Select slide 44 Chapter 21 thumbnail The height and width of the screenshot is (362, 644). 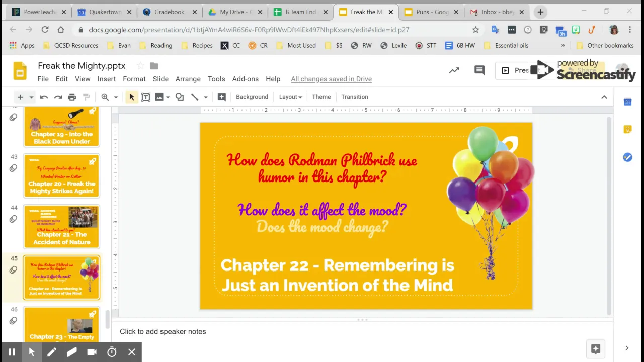point(61,226)
